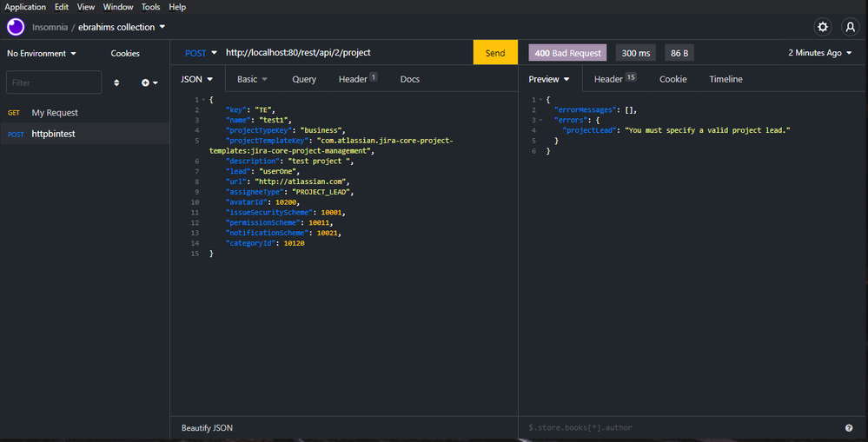Open the create request plus menu
868x442 pixels.
(149, 82)
